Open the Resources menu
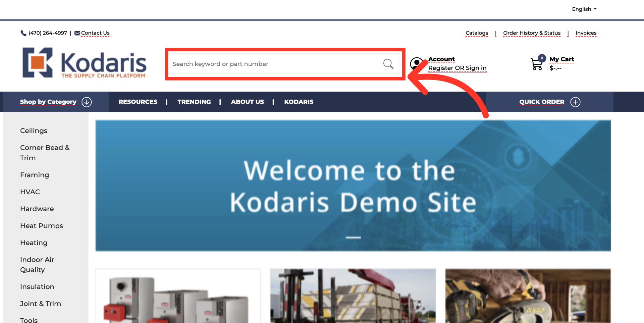Screen dimensions: 644x323 [138, 102]
